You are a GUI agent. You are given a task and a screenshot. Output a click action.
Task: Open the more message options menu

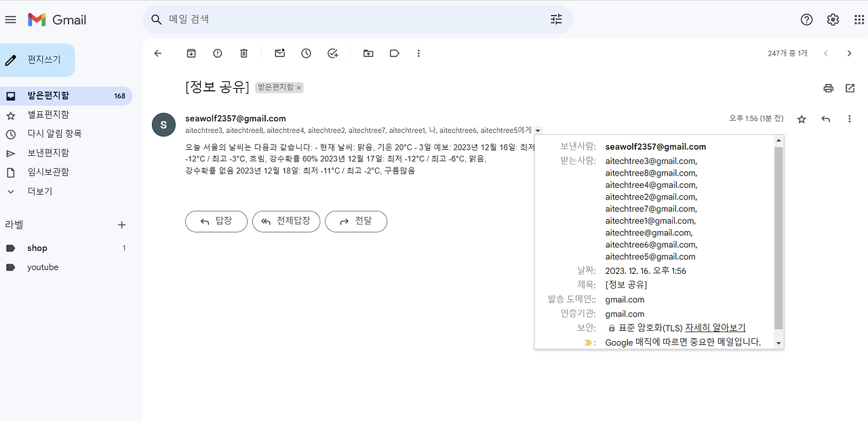tap(849, 118)
